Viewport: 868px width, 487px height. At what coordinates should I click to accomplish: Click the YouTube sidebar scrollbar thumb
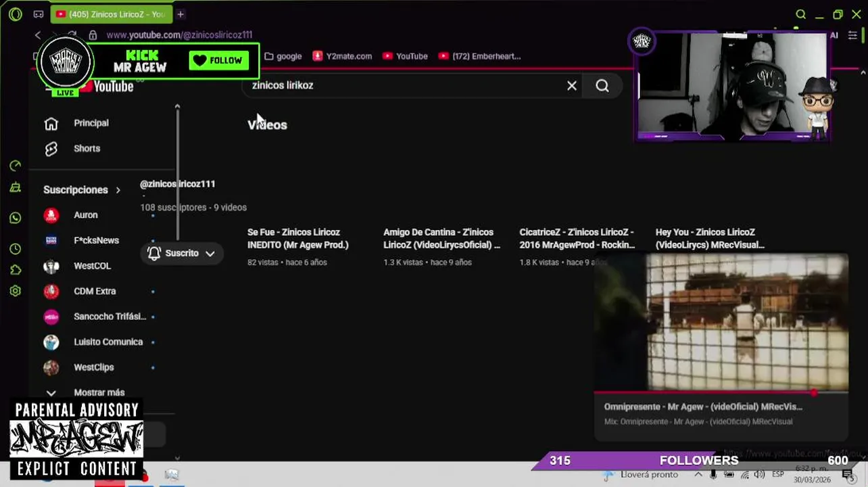tap(177, 175)
